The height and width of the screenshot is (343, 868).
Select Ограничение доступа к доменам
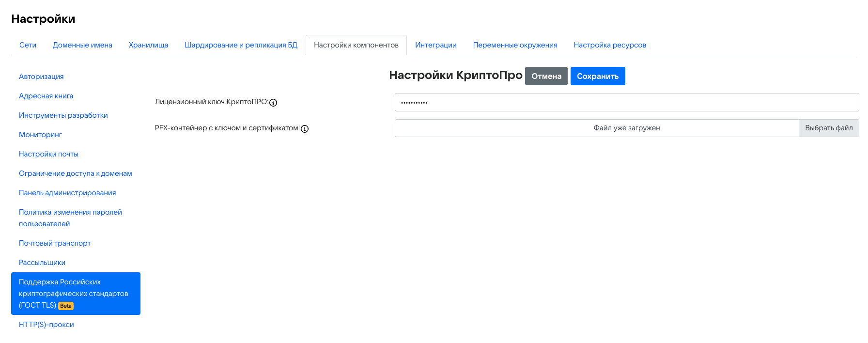point(76,173)
